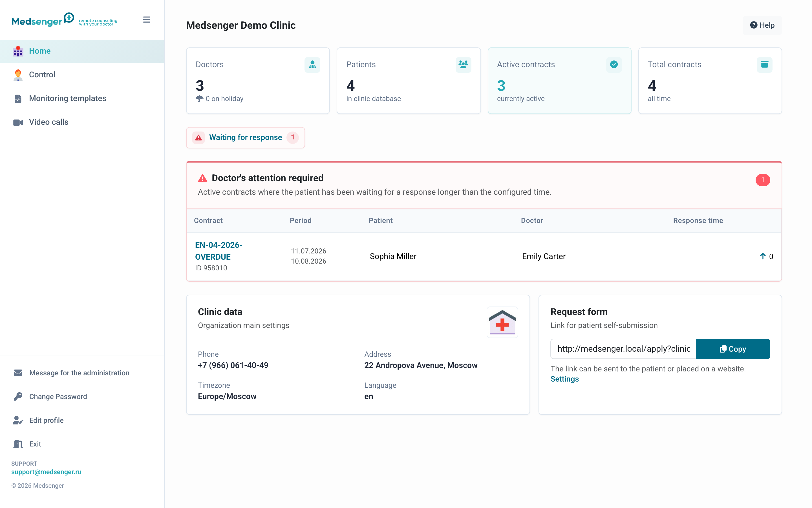
Task: Click the Medsenger Demo Clinic heading
Action: point(241,25)
